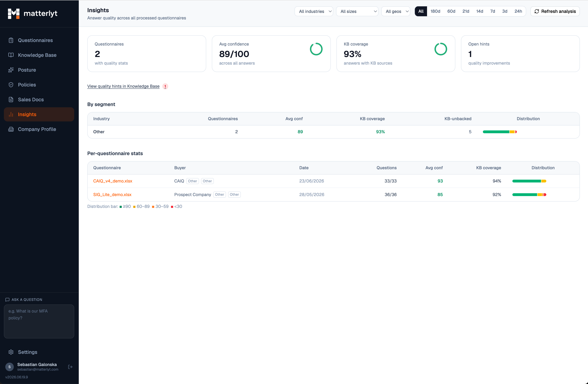Click the logout arrow icon
The image size is (588, 384).
pos(70,367)
